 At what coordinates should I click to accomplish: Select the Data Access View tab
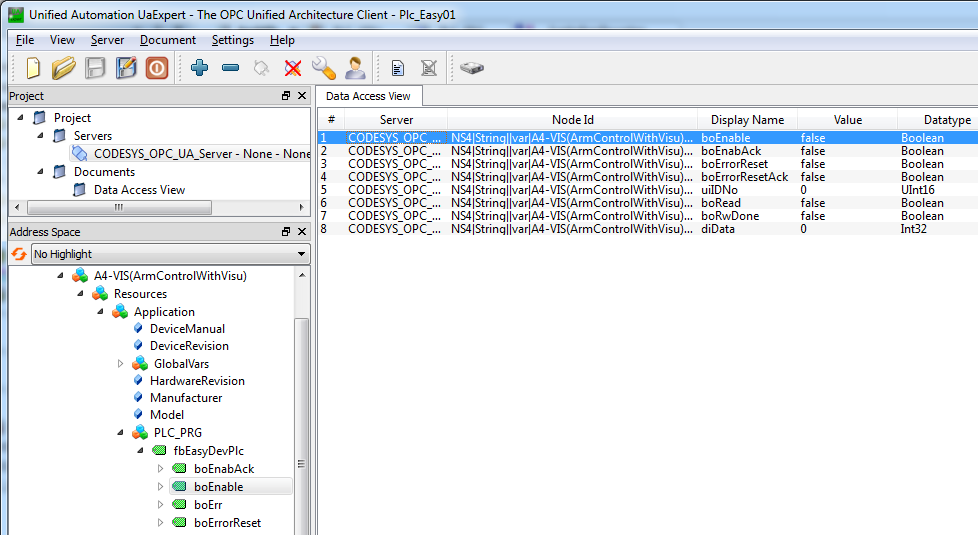[368, 96]
